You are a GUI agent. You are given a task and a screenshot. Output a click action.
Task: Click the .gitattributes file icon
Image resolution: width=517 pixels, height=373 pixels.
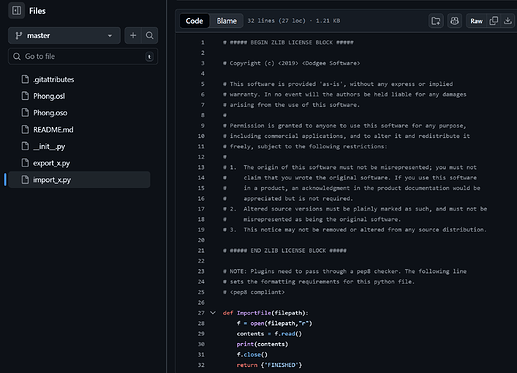(25, 79)
